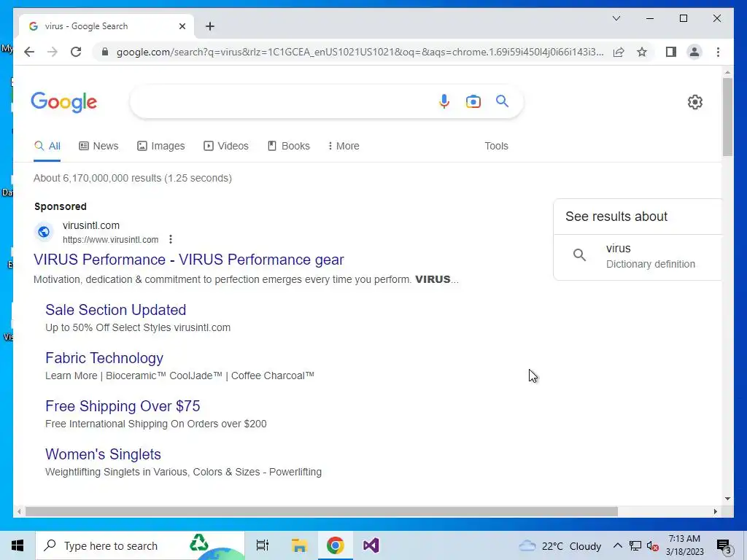Open notification center icon
This screenshot has width=747, height=560.
click(724, 545)
